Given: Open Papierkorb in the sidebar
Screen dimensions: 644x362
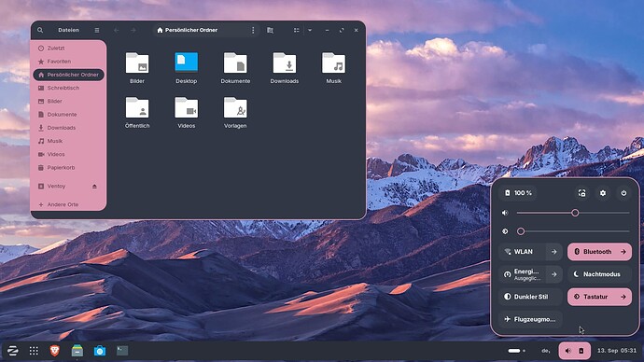Looking at the screenshot, I should click(68, 167).
